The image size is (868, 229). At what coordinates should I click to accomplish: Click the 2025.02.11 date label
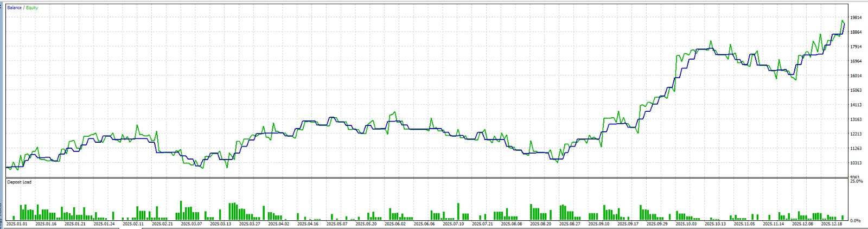[x=133, y=224]
